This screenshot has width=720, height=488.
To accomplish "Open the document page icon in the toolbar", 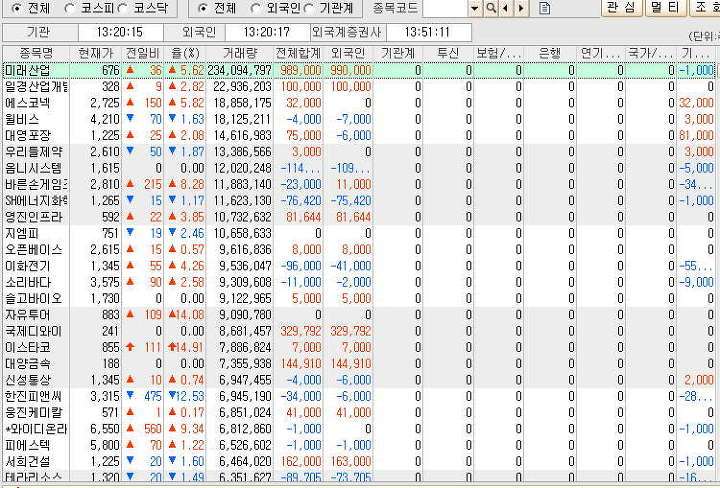I will click(x=544, y=8).
